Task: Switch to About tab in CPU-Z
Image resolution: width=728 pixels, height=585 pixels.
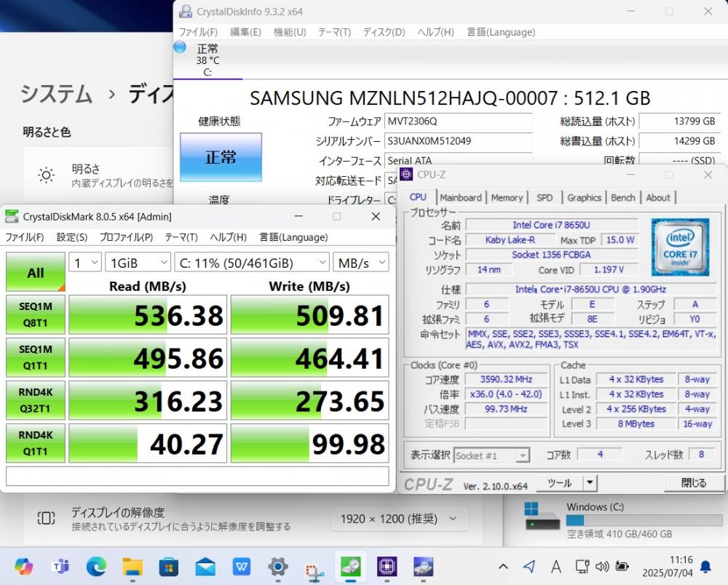Action: coord(658,198)
